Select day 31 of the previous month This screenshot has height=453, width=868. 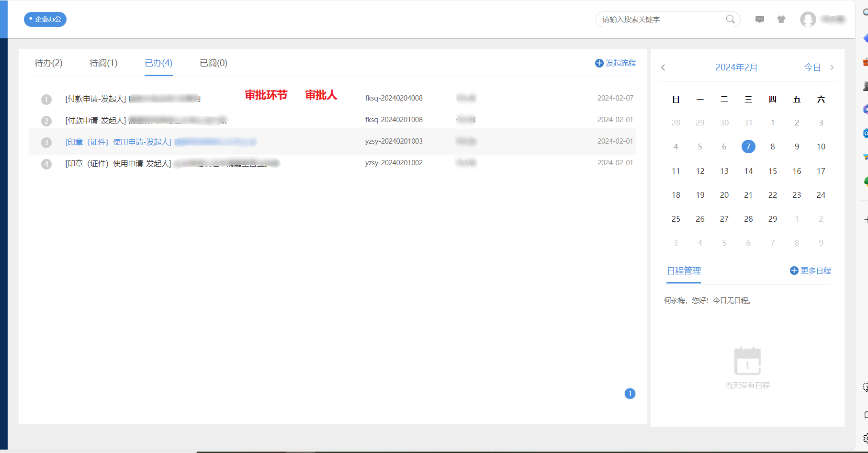point(748,123)
